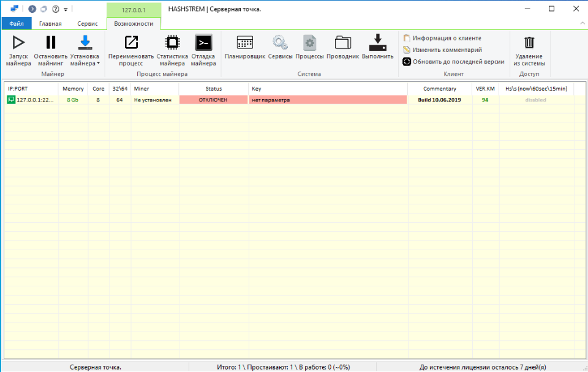Open Отладка майнера console icon
Image resolution: width=588 pixels, height=372 pixels.
203,42
